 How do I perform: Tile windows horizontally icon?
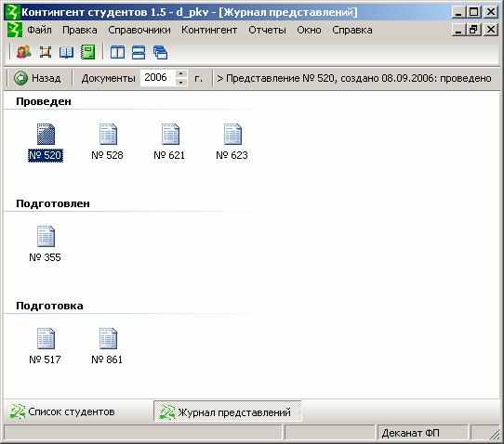point(139,52)
